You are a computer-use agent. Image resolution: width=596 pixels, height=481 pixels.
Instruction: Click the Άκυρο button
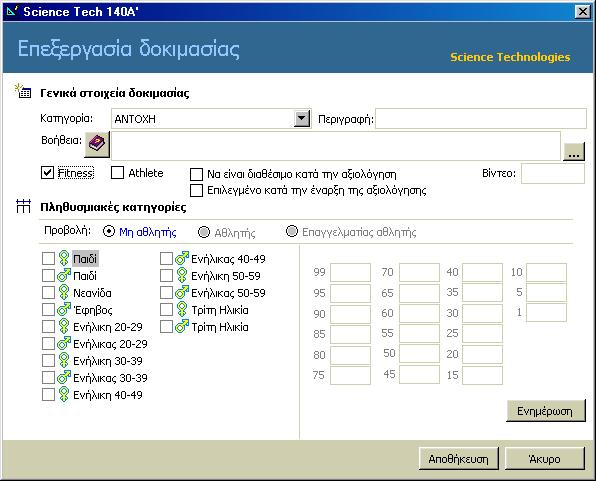545,459
